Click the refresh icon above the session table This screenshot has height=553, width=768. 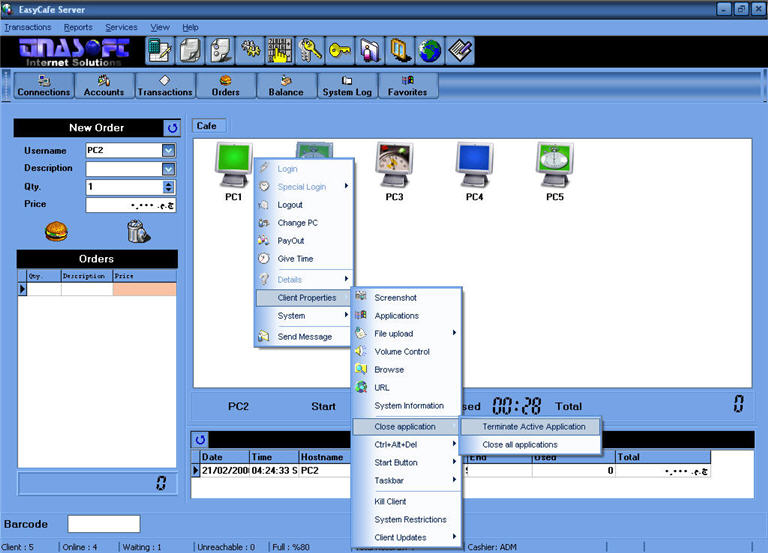coord(200,439)
